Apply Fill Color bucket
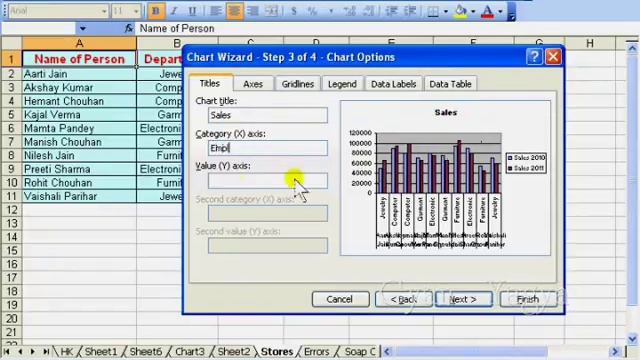The height and width of the screenshot is (360, 640). point(460,11)
